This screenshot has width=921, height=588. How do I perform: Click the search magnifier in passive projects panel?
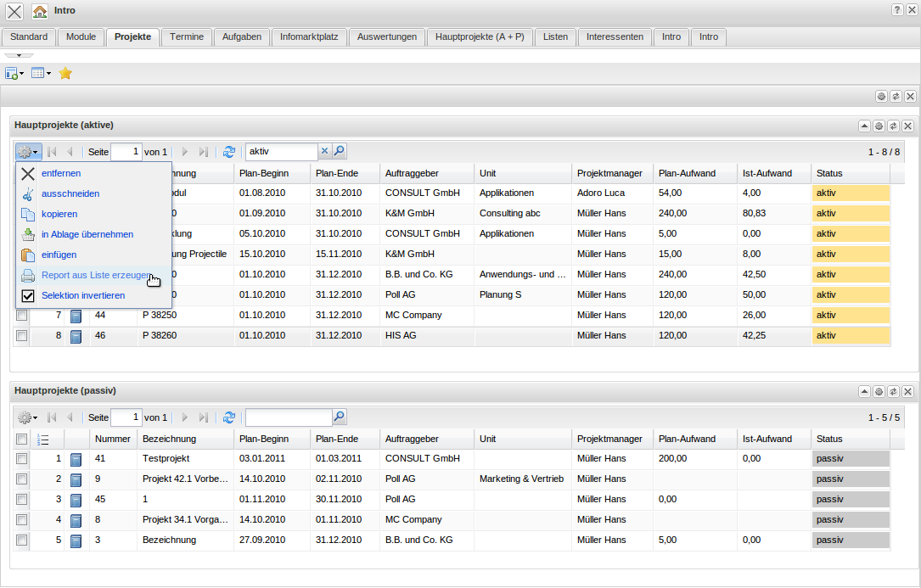coord(340,417)
